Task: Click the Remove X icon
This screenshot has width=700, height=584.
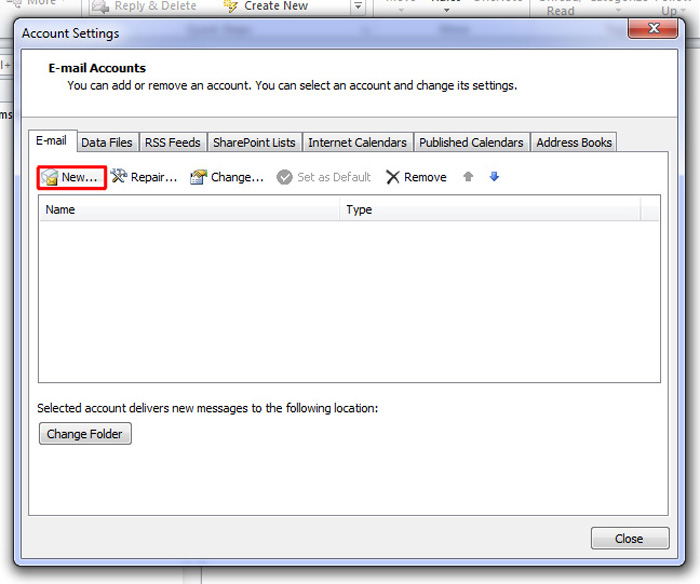Action: [393, 177]
